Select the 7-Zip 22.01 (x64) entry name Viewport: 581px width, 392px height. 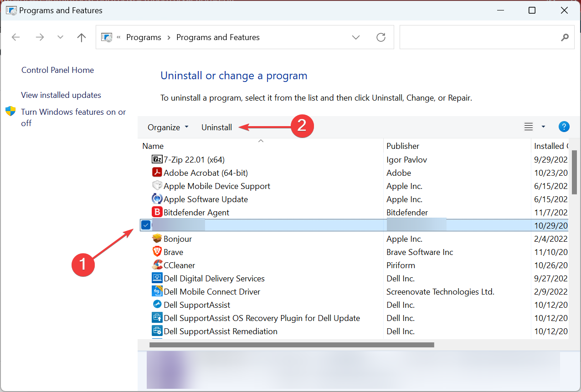coord(194,159)
